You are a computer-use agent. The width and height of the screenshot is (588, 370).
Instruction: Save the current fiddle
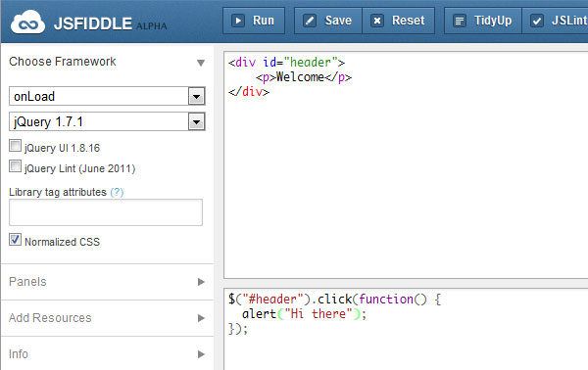(x=328, y=21)
